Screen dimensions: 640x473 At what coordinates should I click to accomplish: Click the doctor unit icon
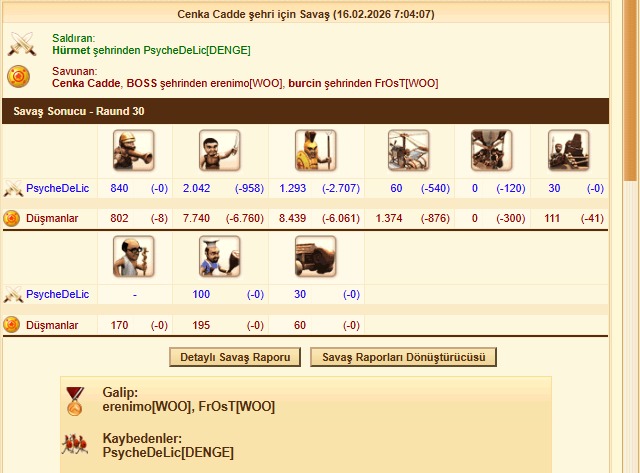coord(133,256)
